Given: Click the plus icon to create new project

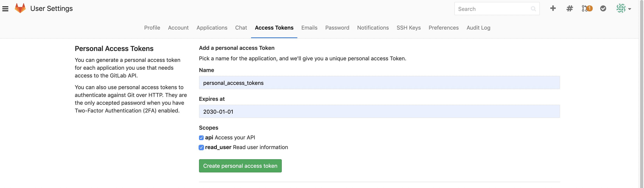Looking at the screenshot, I should click(x=553, y=8).
